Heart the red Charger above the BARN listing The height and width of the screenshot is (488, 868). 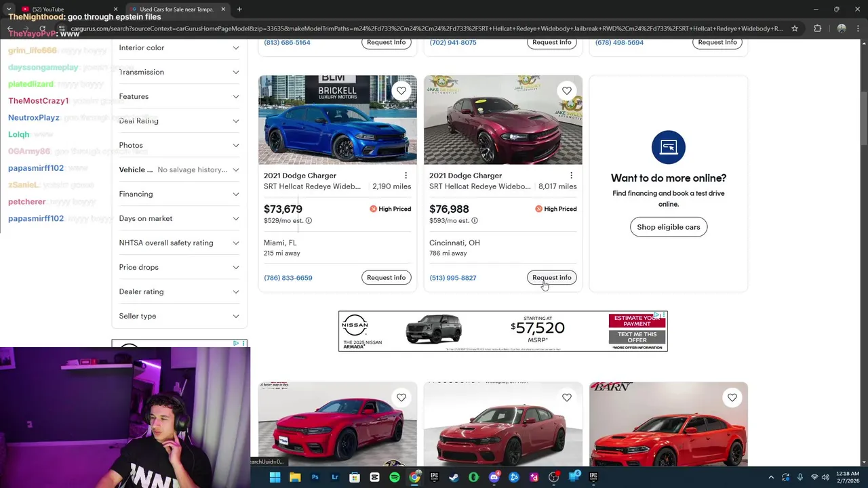(x=732, y=397)
